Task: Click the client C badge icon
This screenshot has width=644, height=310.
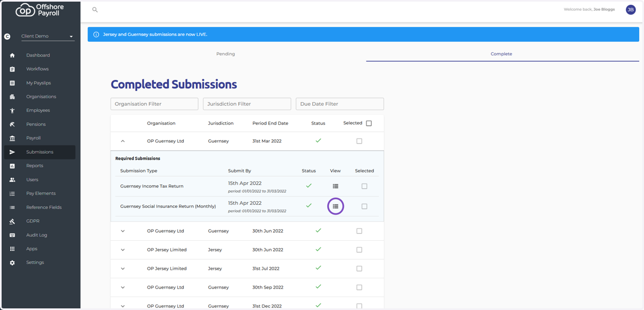Action: click(x=7, y=37)
